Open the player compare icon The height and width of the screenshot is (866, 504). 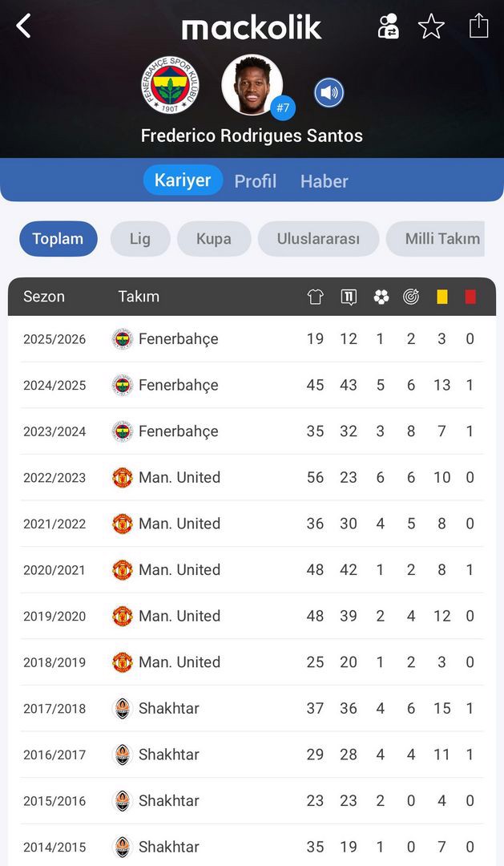[389, 26]
